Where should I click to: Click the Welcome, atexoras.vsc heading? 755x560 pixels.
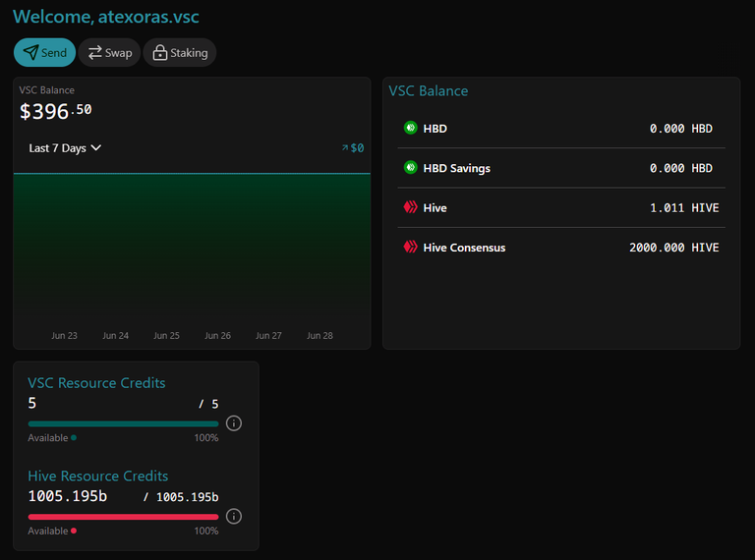pos(106,17)
